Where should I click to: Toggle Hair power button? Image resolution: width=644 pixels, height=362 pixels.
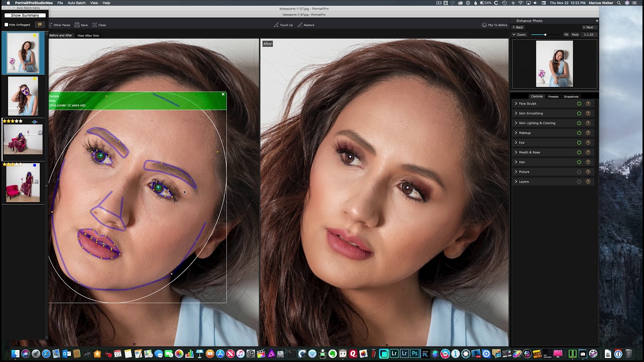tap(579, 162)
